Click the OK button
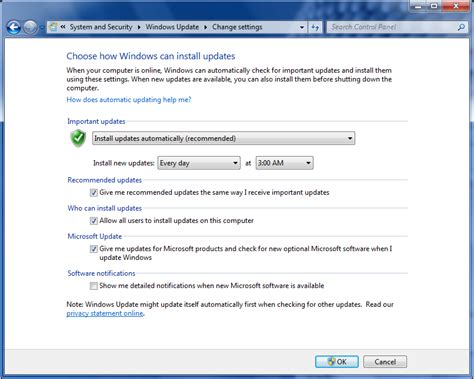 (337, 362)
